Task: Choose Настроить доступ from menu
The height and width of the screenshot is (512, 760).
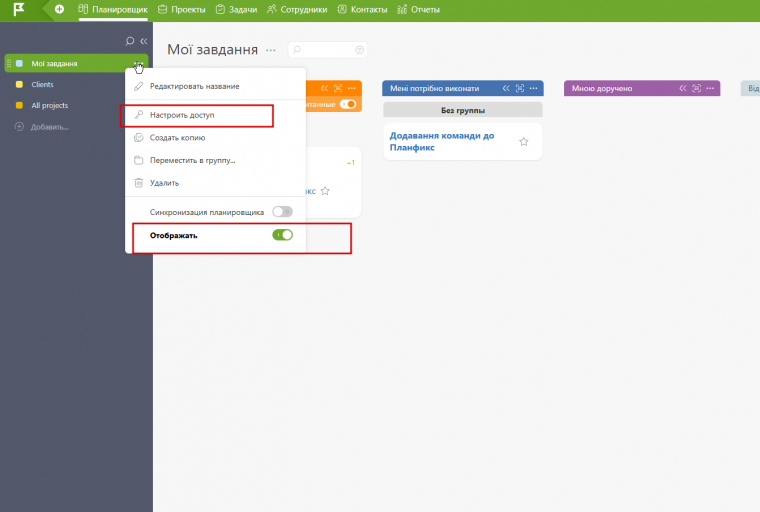Action: click(216, 115)
